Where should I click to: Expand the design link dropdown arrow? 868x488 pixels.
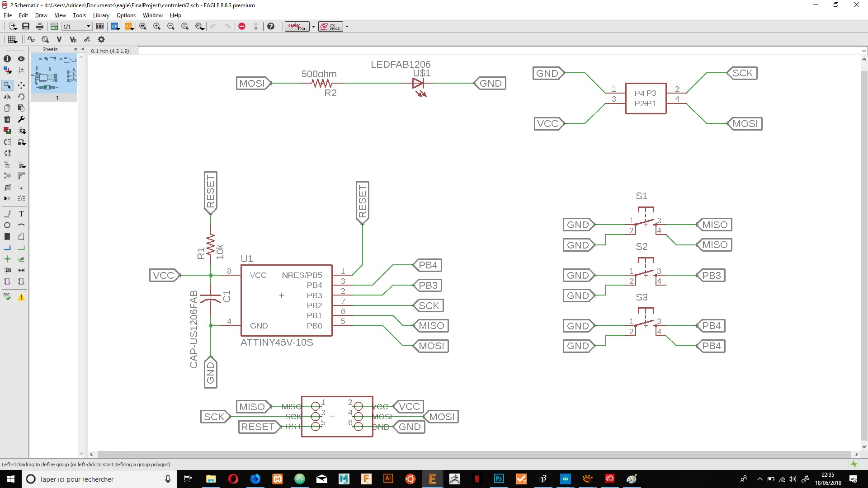tap(313, 26)
